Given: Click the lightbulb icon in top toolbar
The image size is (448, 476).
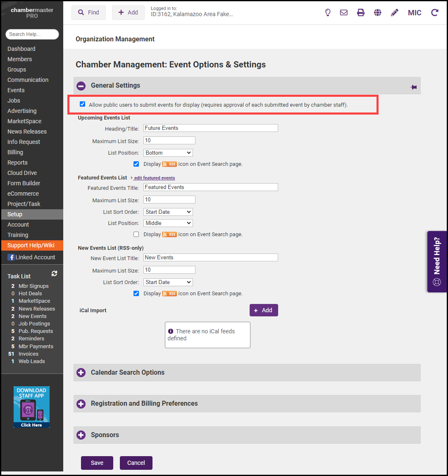Looking at the screenshot, I should tap(328, 13).
